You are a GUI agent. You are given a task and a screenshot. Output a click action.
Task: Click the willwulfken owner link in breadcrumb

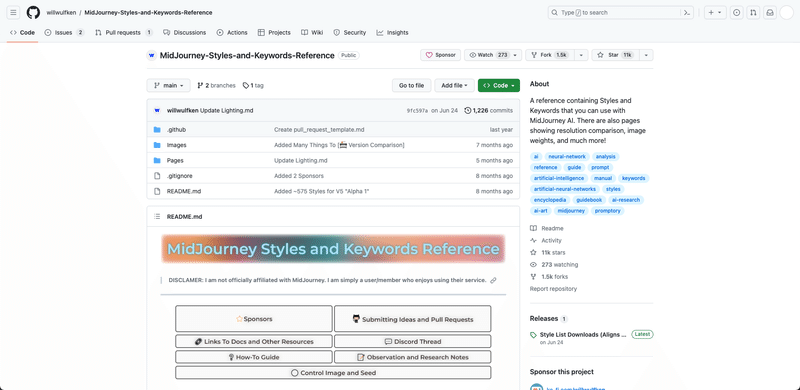tap(61, 13)
